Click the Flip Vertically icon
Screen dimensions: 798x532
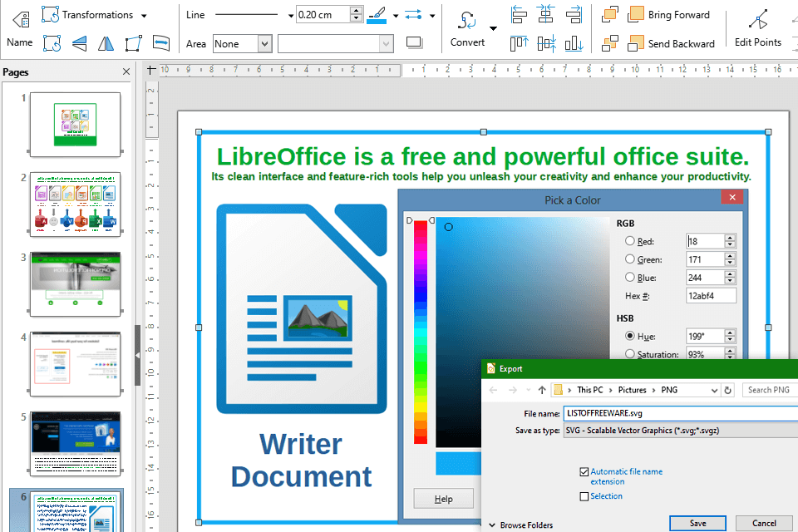coord(79,43)
